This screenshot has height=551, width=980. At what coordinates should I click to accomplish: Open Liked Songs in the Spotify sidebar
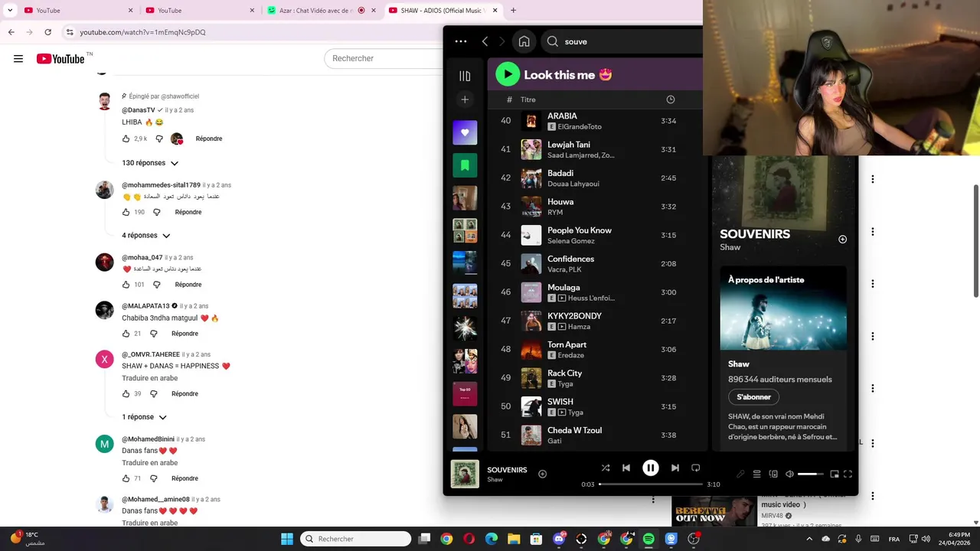pos(465,132)
